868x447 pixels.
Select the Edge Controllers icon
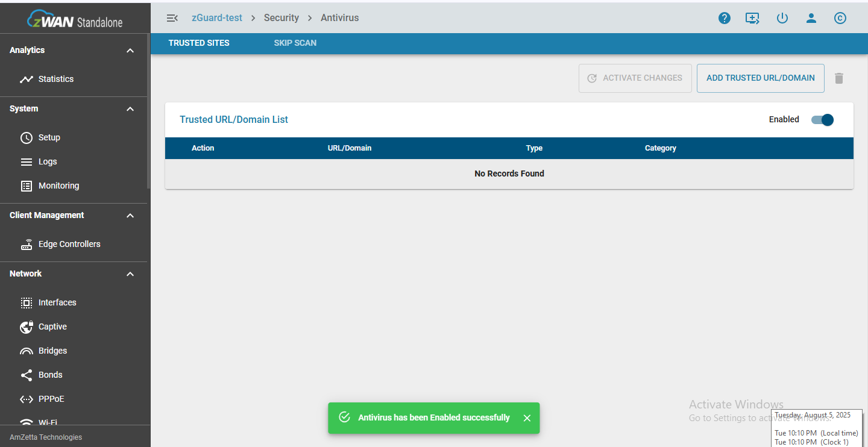[x=27, y=244]
